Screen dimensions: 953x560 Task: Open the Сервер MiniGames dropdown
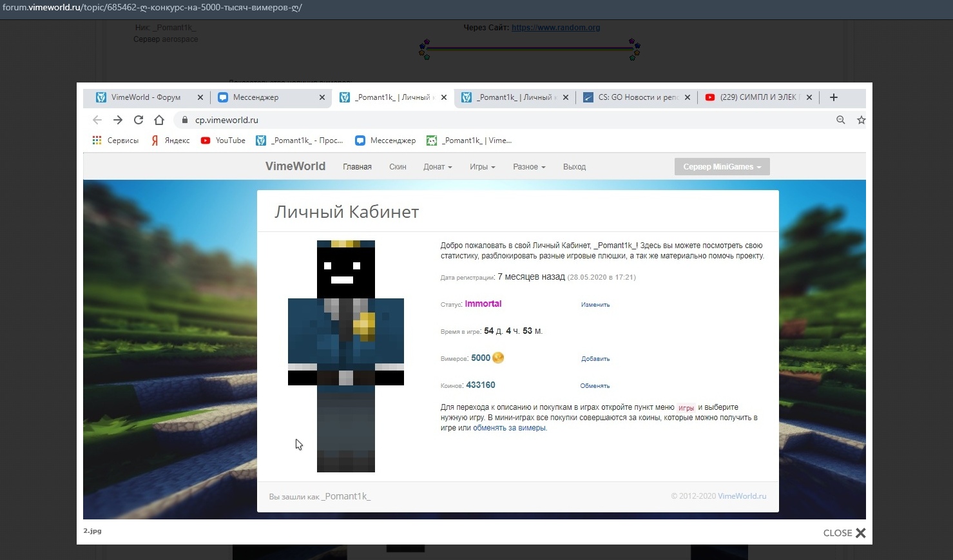click(x=722, y=167)
